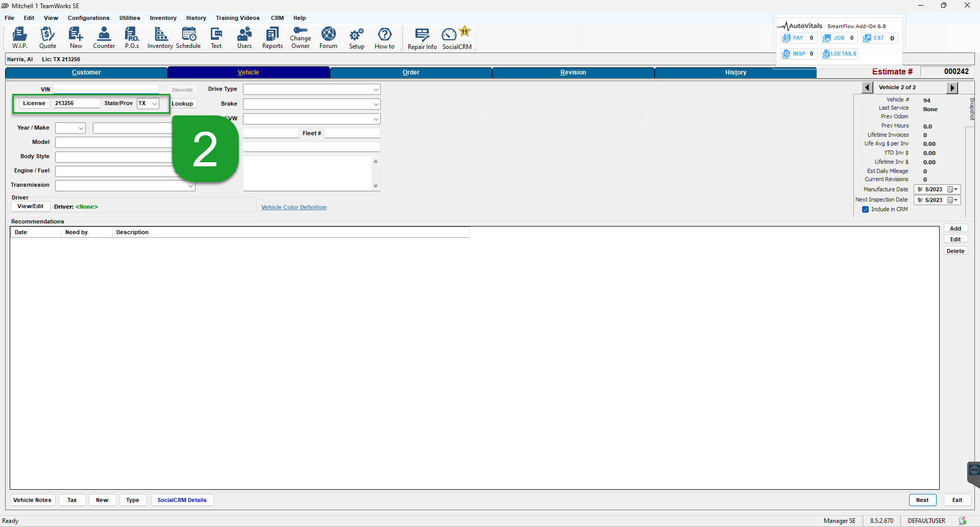Open the Transmission dropdown
This screenshot has height=527, width=980.
pyautogui.click(x=191, y=186)
